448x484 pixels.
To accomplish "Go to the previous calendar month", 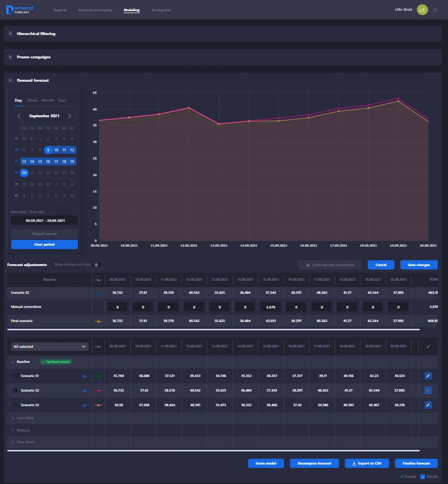I will 19,116.
